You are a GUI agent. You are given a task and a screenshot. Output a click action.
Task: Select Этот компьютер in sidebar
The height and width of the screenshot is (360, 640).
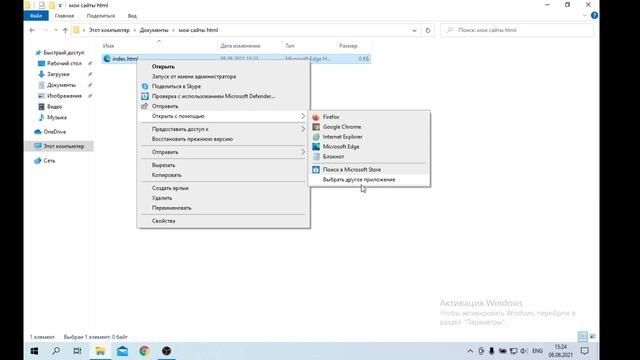click(x=60, y=146)
